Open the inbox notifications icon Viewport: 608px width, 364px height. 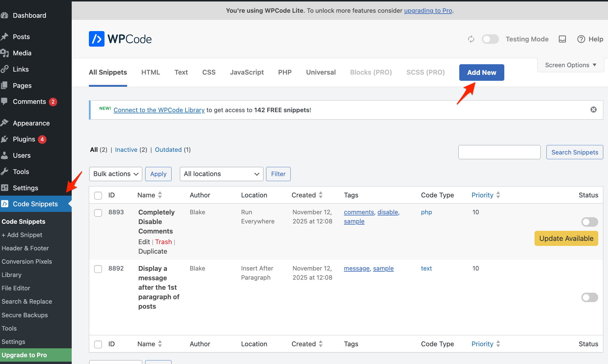point(562,39)
